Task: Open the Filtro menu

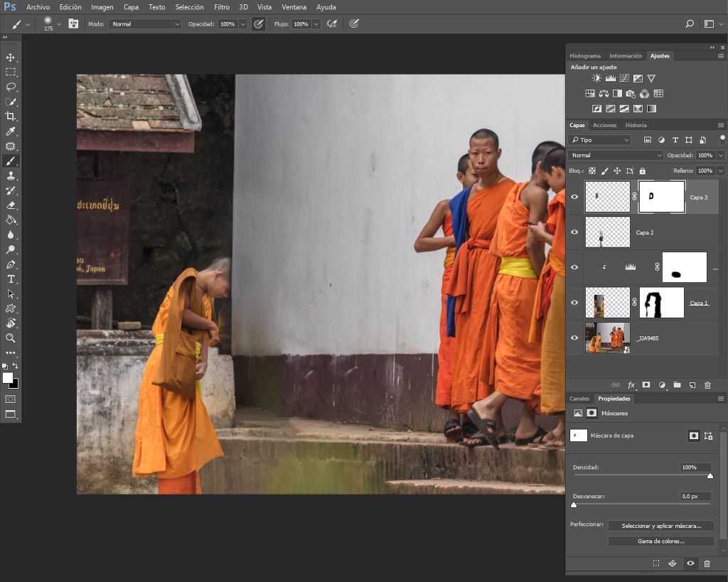Action: (222, 7)
